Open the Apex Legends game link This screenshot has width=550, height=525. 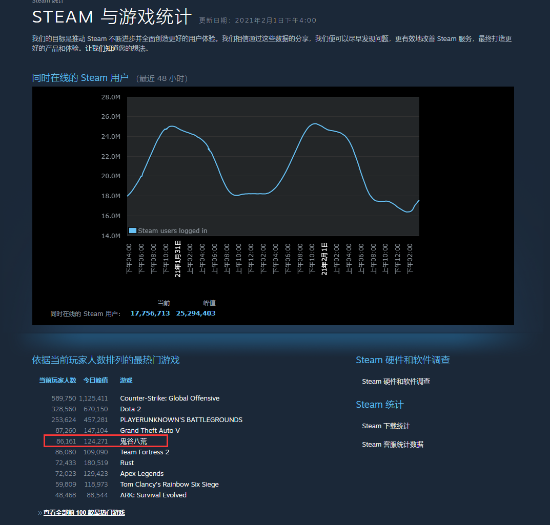click(142, 473)
